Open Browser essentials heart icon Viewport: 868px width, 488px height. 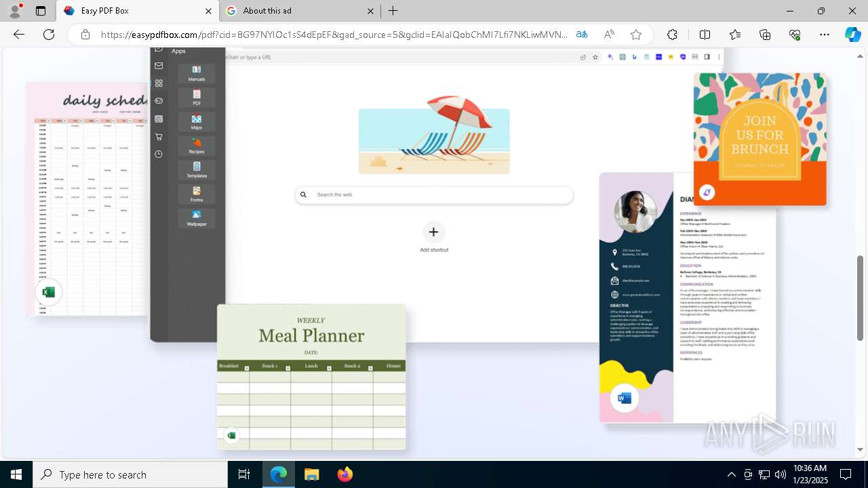tap(795, 35)
